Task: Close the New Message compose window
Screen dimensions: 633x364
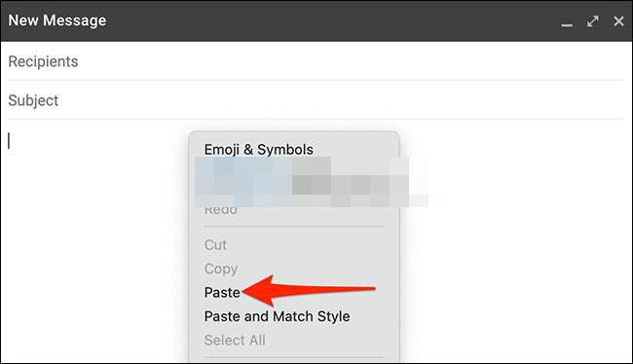Action: 618,21
